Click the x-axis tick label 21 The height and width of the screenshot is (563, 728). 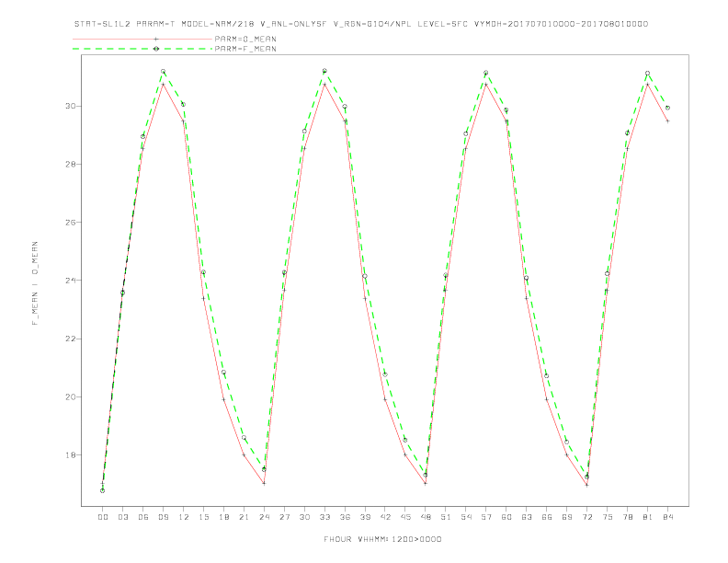click(244, 517)
